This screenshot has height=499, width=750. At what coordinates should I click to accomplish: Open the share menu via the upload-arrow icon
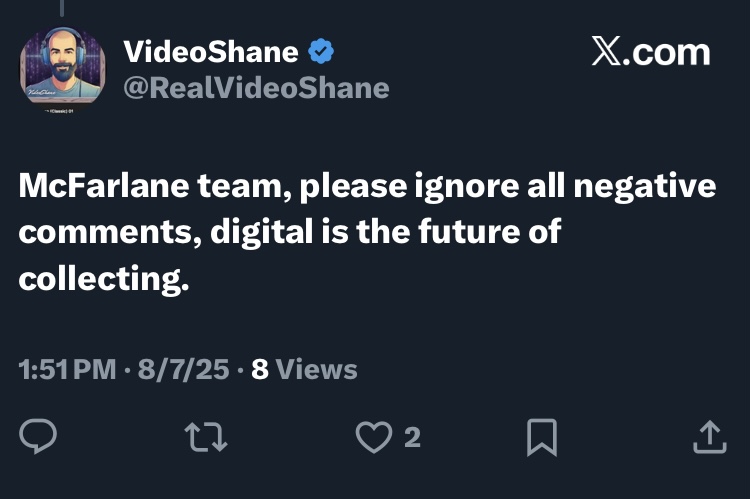[708, 437]
